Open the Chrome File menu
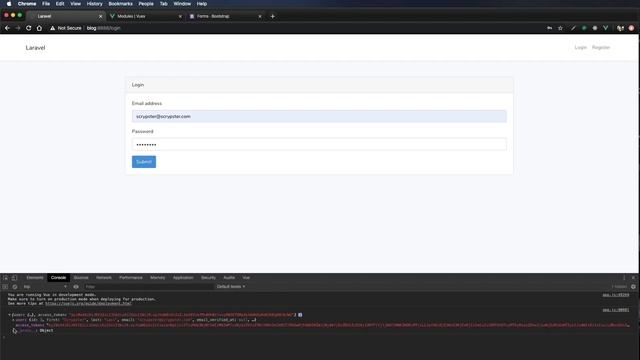The height and width of the screenshot is (360, 640). pyautogui.click(x=46, y=4)
